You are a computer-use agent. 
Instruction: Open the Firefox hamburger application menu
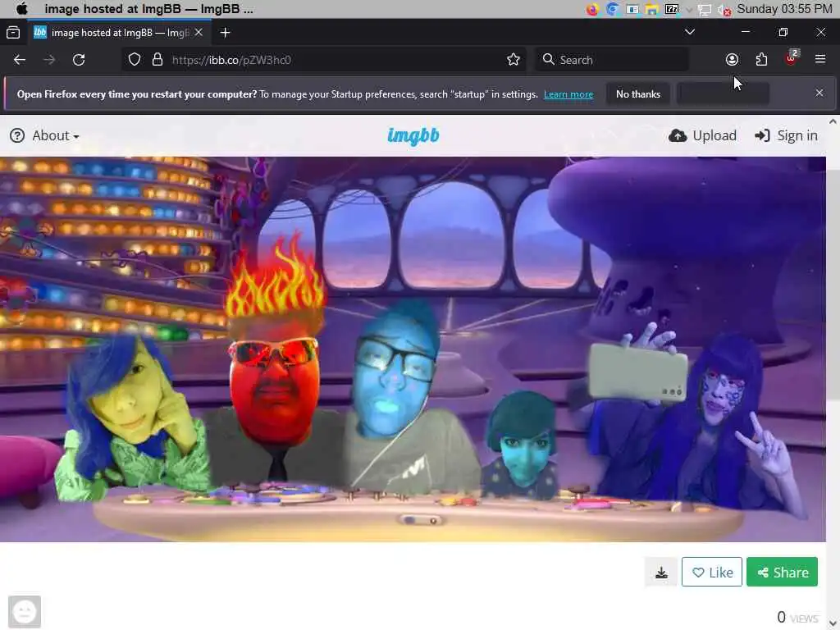coord(820,59)
